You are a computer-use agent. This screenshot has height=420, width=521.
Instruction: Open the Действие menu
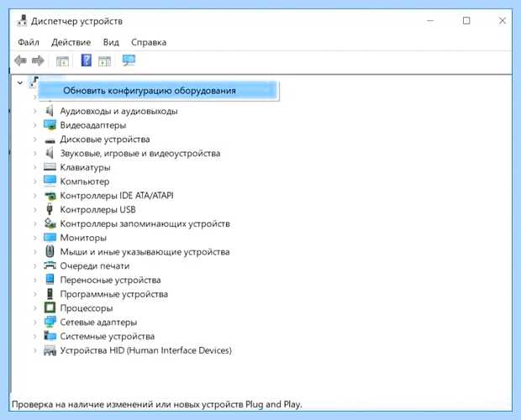pyautogui.click(x=71, y=43)
